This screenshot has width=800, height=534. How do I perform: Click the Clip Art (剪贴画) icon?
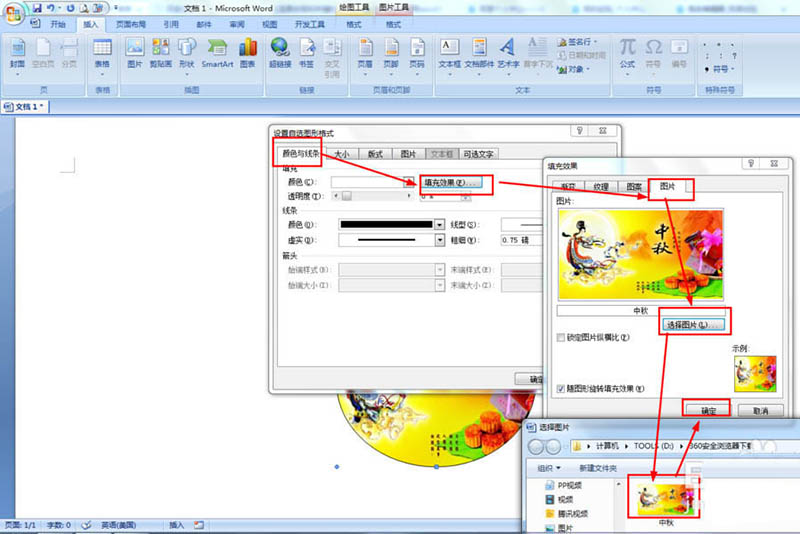[161, 54]
